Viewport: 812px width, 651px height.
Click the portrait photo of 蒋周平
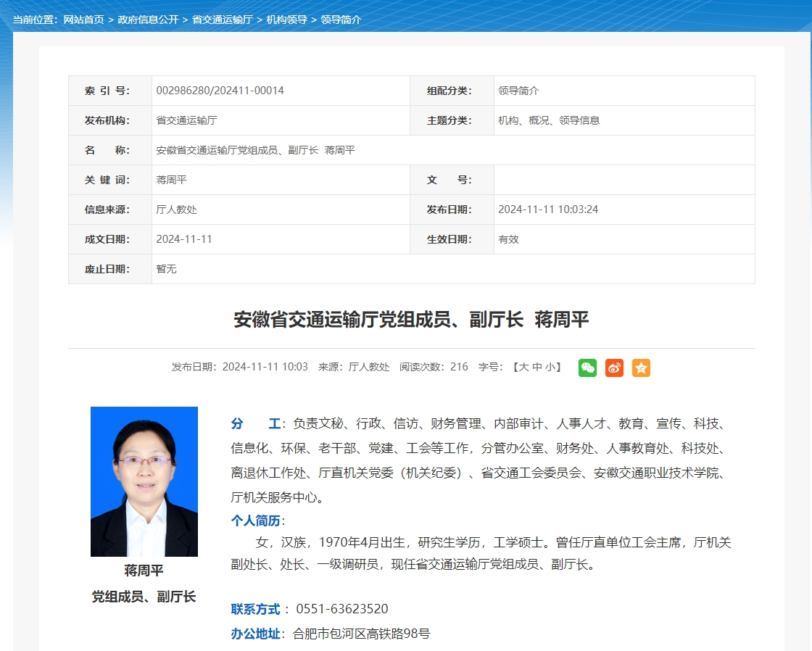[144, 481]
